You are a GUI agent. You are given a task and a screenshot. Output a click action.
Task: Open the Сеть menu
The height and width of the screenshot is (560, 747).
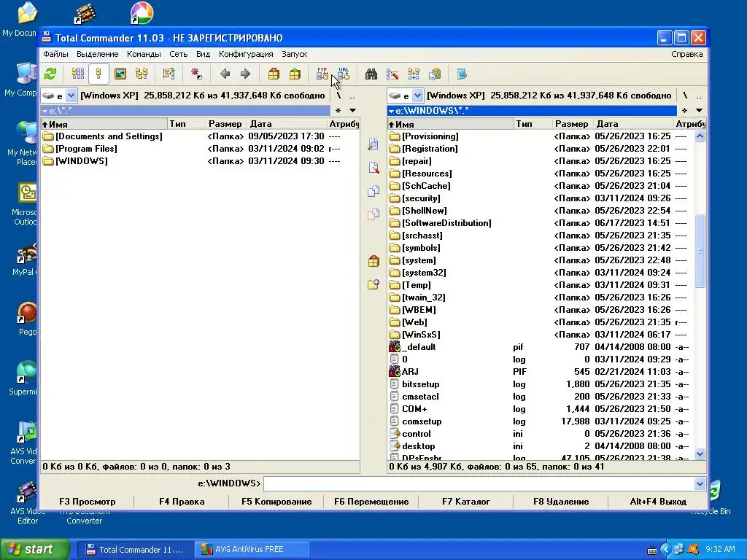[178, 54]
